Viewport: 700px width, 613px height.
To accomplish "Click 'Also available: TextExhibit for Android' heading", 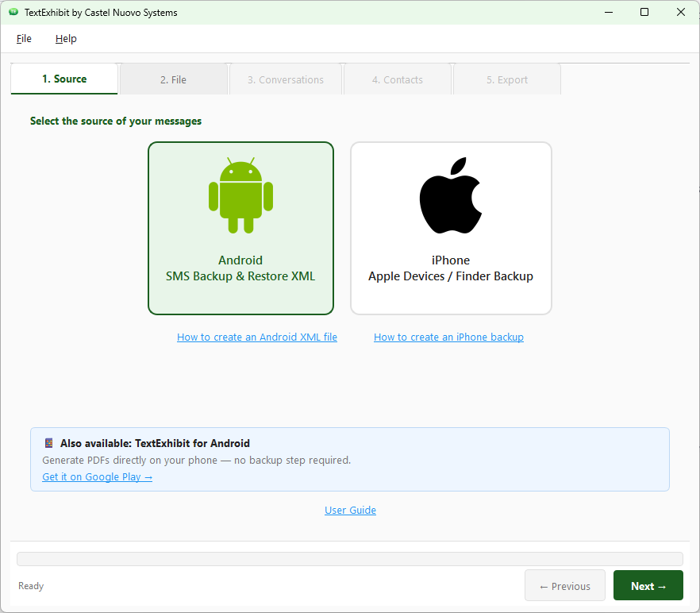I will (x=155, y=443).
